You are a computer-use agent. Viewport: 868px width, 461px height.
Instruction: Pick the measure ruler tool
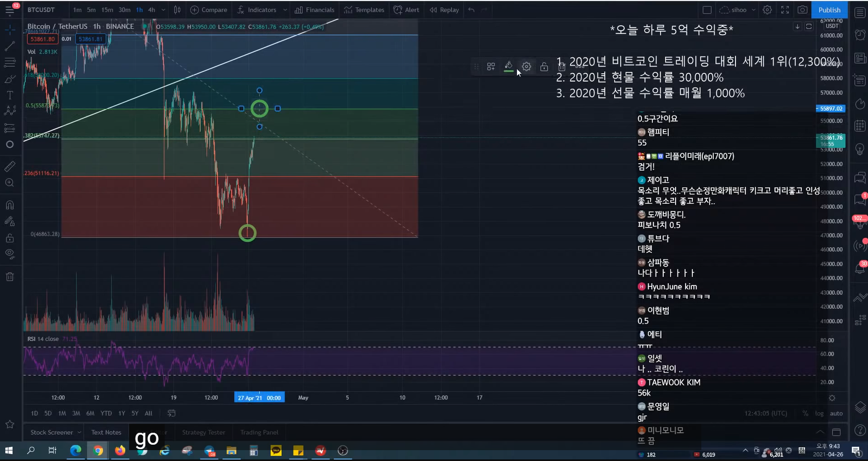(x=9, y=167)
